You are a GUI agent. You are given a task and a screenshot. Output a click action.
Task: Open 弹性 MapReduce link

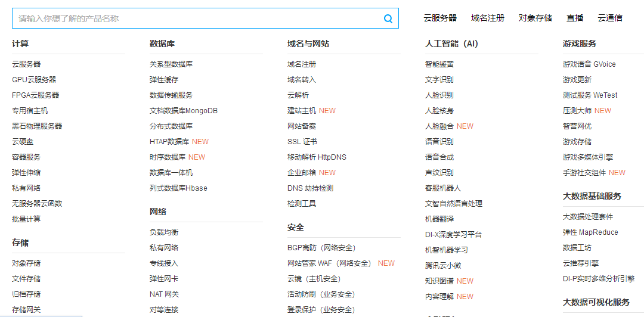click(x=590, y=232)
